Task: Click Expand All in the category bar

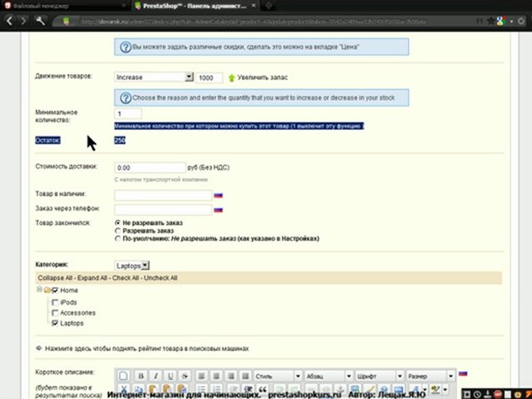Action: coord(93,278)
